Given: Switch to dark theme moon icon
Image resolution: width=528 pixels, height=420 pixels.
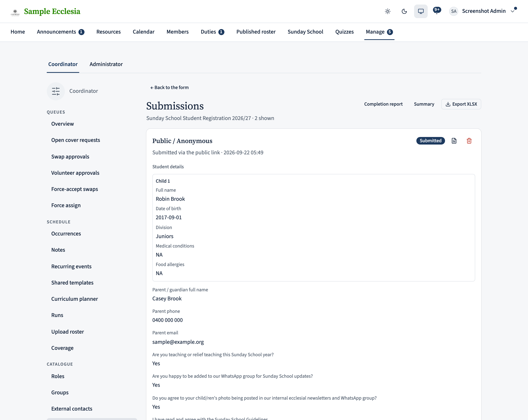Looking at the screenshot, I should [x=404, y=11].
